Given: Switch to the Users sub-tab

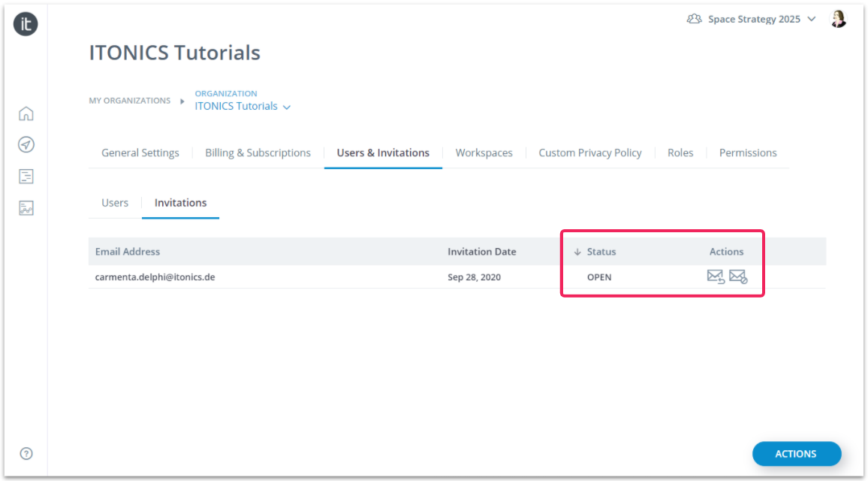Looking at the screenshot, I should coord(115,203).
